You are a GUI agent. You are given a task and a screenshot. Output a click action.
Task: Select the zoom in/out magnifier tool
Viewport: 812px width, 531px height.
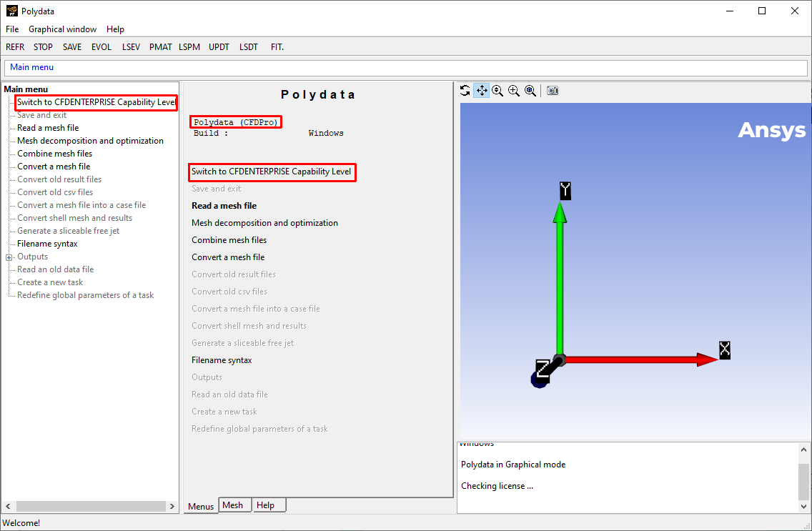(497, 90)
